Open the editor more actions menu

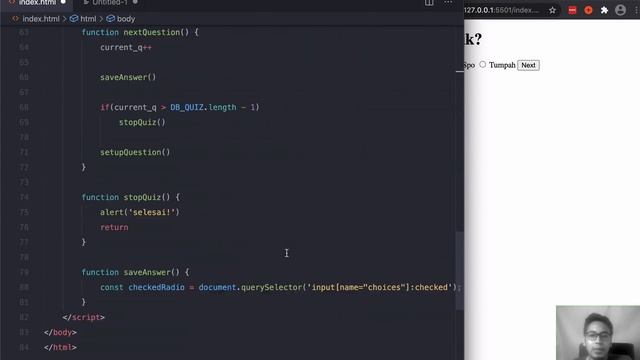[448, 2]
